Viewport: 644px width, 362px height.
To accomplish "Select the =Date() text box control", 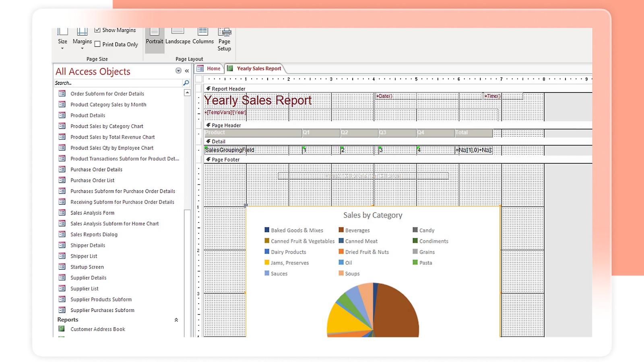I will [x=429, y=96].
